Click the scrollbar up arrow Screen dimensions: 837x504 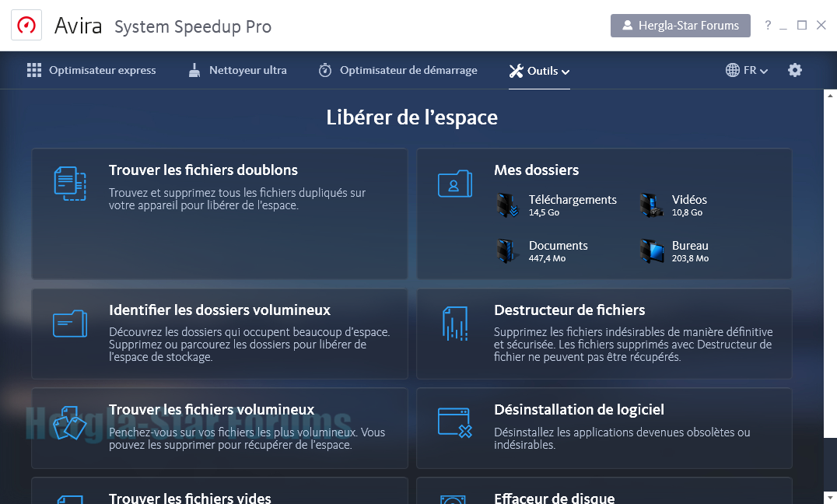830,96
